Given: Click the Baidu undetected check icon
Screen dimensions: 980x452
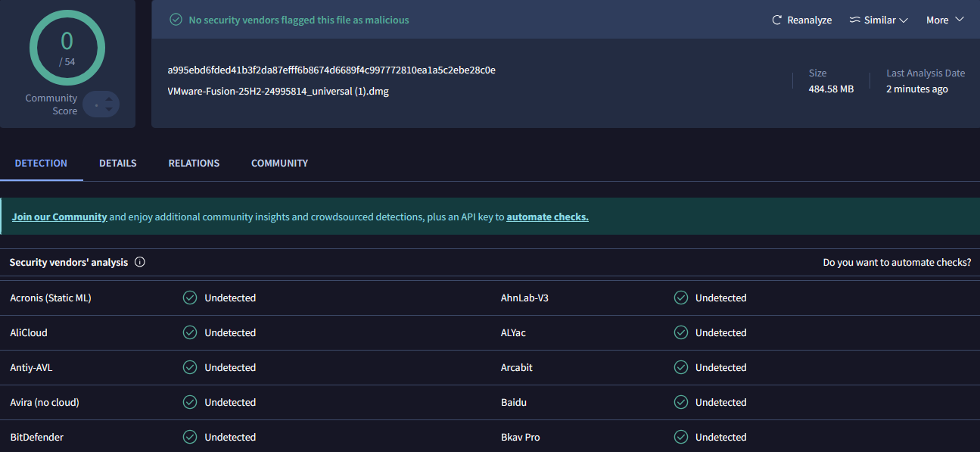Looking at the screenshot, I should [681, 402].
